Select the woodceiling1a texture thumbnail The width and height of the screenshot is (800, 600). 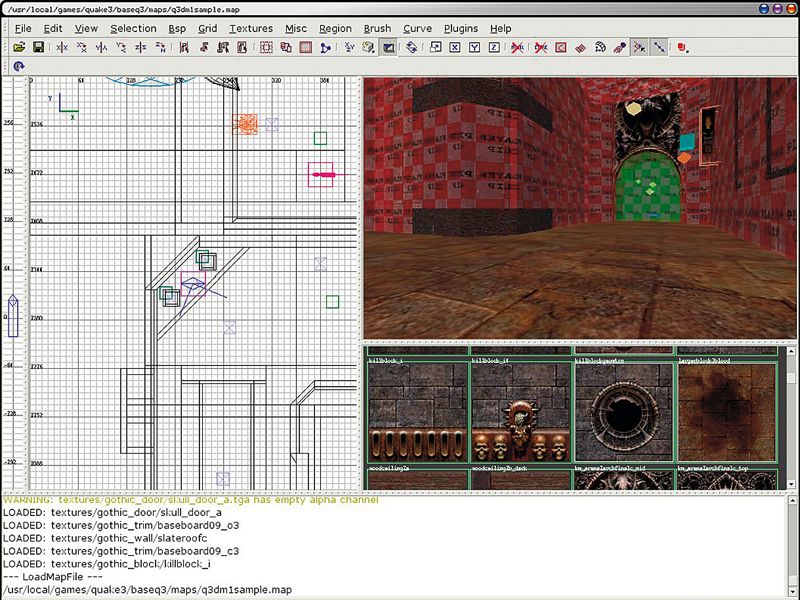tap(415, 478)
